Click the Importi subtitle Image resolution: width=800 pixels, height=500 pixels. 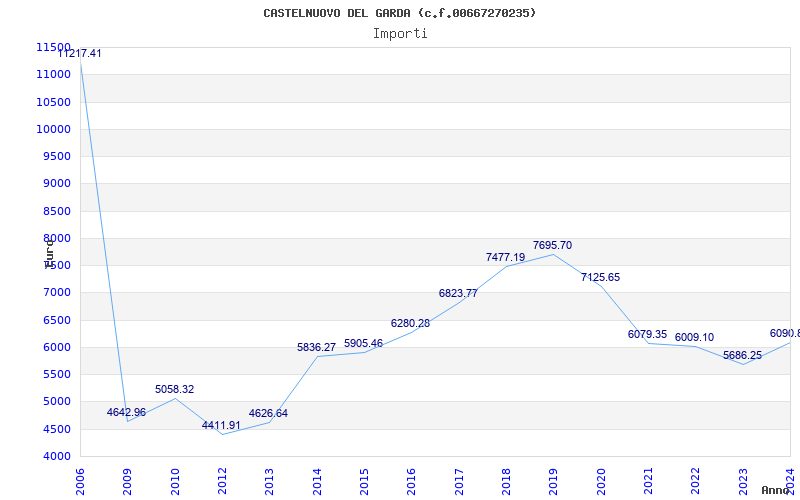400,34
